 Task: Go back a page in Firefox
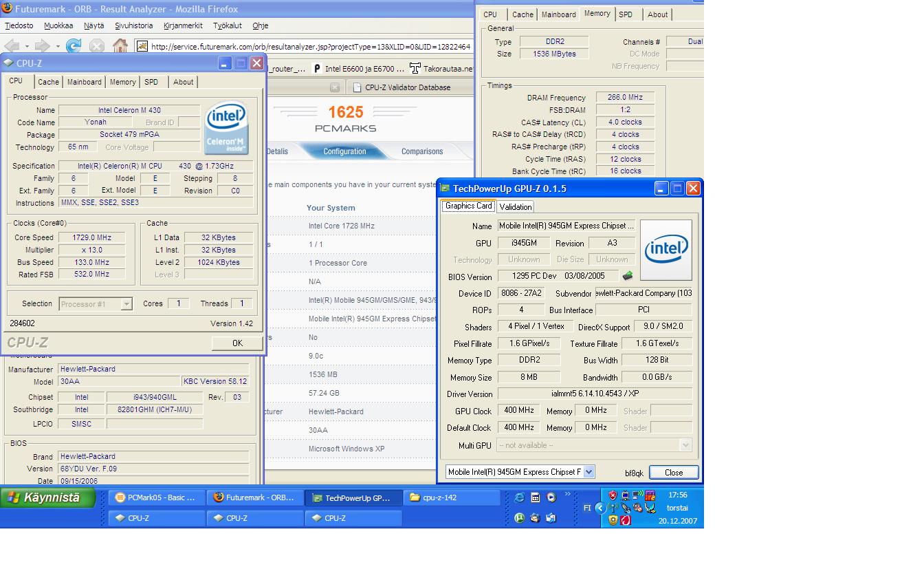11,46
